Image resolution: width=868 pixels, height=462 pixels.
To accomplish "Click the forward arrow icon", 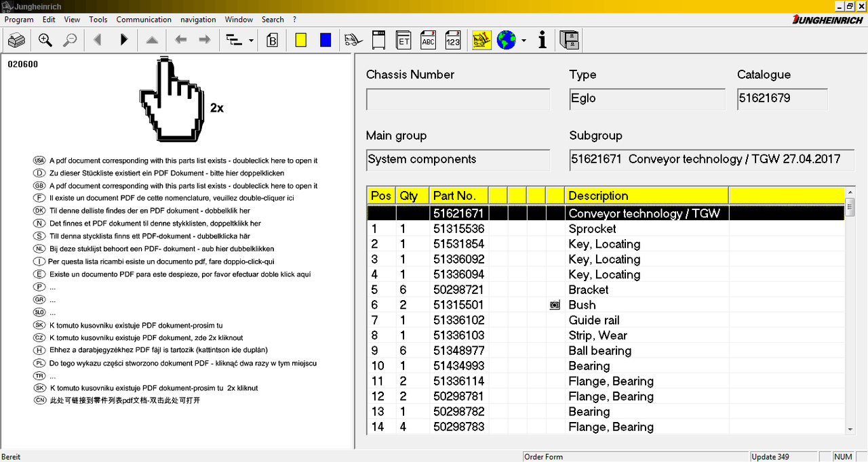I will 204,41.
